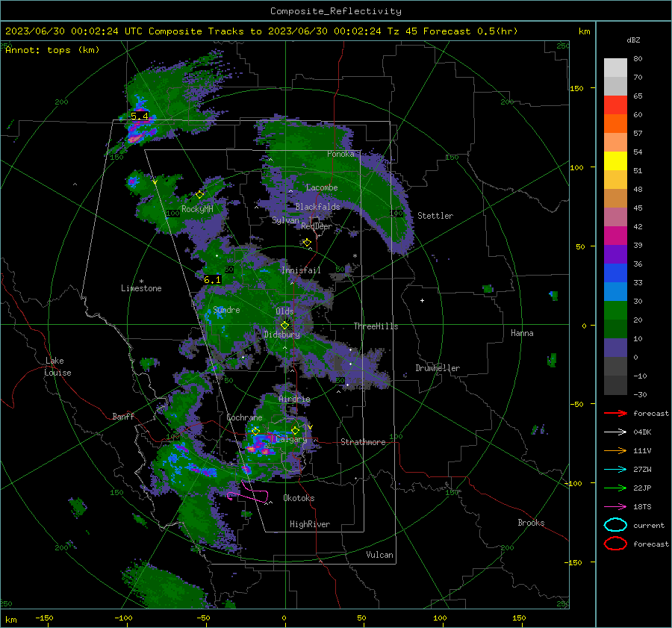Click the 'Annot: tops (km)' label
Viewport: 672px width, 628px height.
pyautogui.click(x=52, y=50)
